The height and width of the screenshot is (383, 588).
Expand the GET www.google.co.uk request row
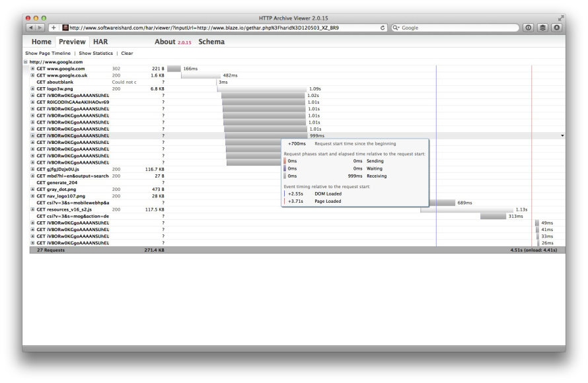coord(32,75)
